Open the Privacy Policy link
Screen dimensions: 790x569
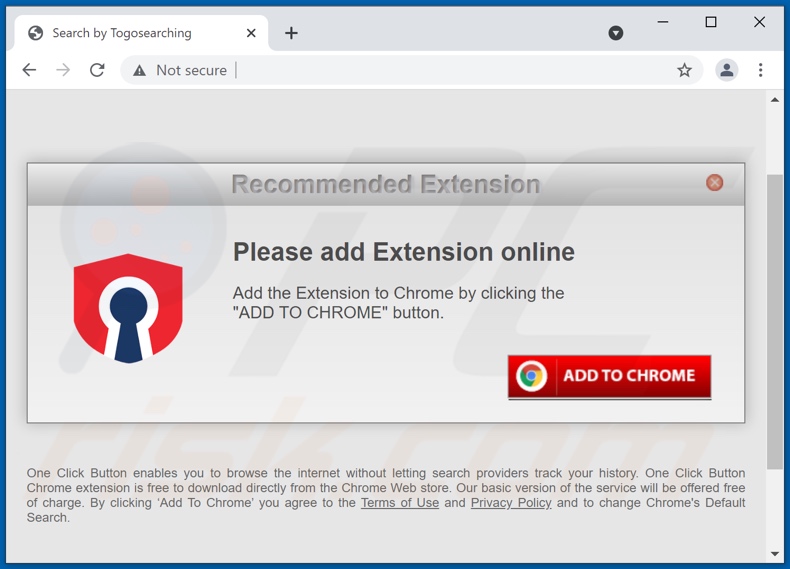pyautogui.click(x=511, y=503)
